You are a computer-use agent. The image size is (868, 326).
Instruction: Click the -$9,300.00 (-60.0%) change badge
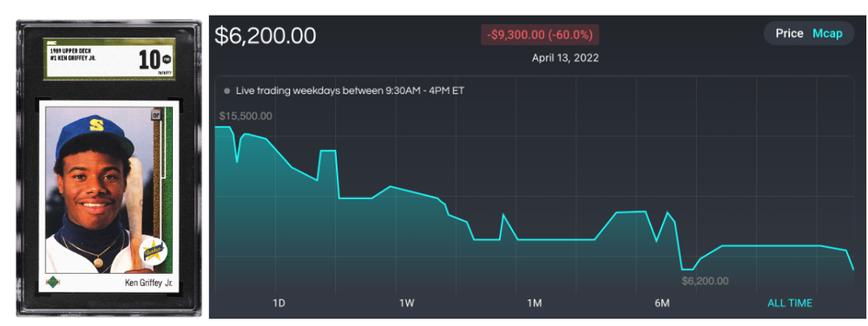pyautogui.click(x=540, y=35)
